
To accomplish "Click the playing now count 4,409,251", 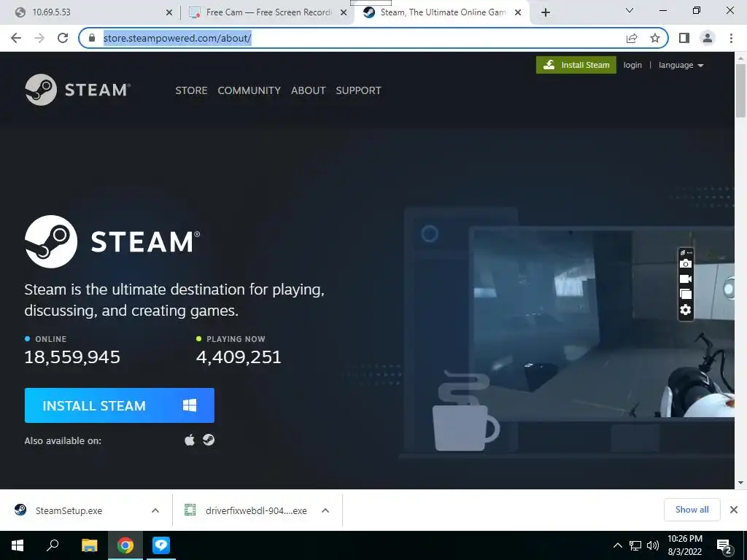I will [239, 357].
